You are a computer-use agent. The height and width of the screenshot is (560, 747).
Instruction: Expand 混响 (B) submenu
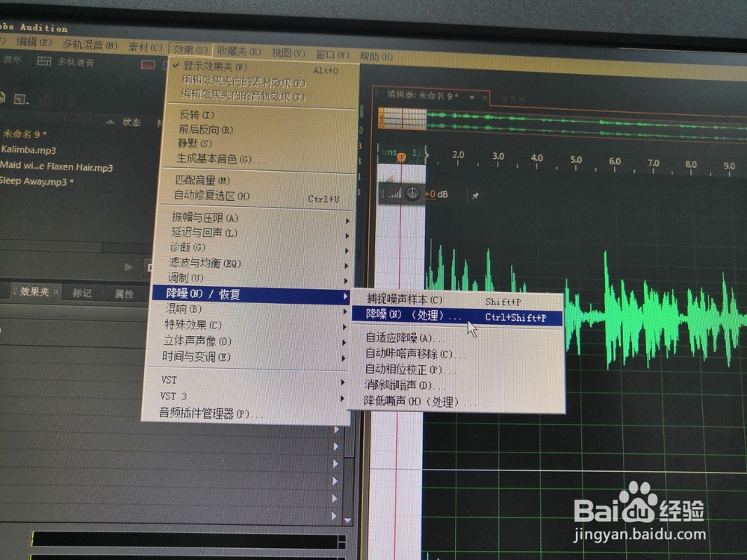(249, 310)
